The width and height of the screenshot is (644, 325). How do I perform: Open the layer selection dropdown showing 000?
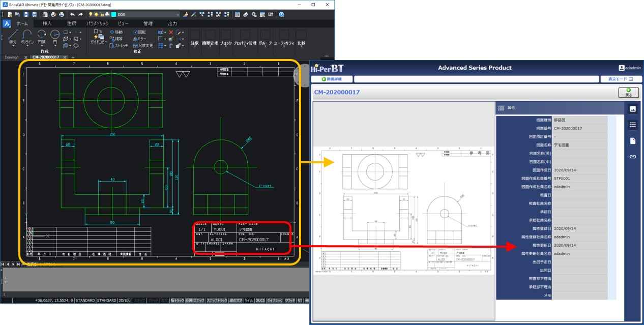pyautogui.click(x=149, y=15)
